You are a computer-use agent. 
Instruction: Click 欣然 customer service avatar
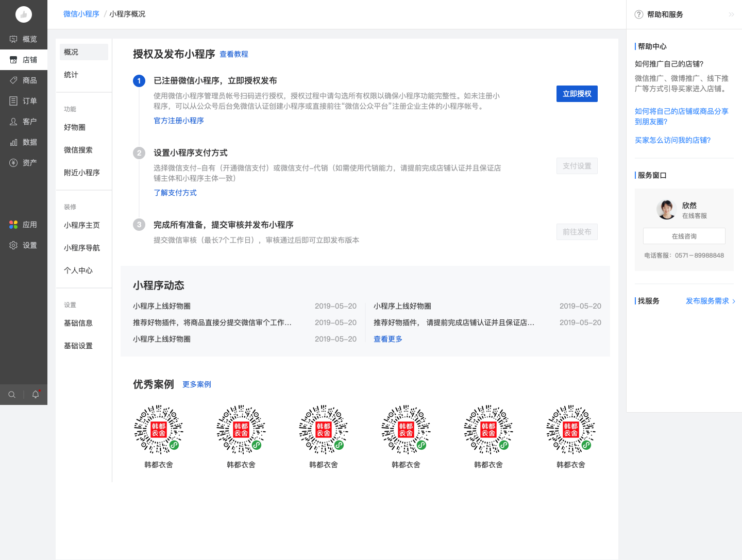(x=666, y=209)
